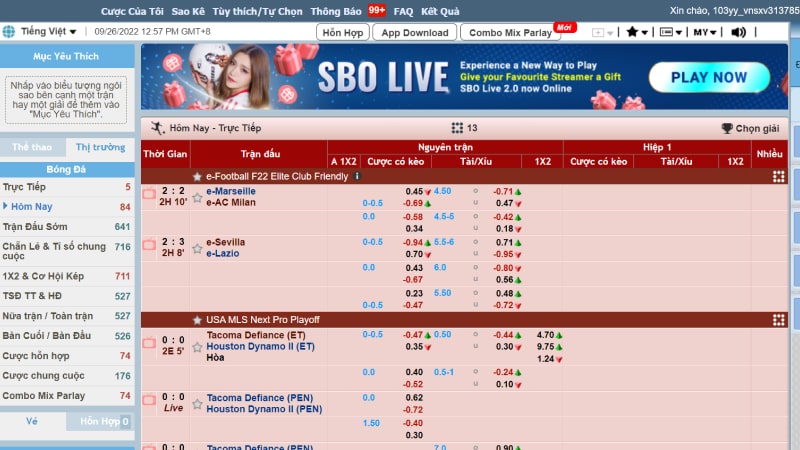This screenshot has height=450, width=800.
Task: Click the globe language icon
Action: point(9,32)
